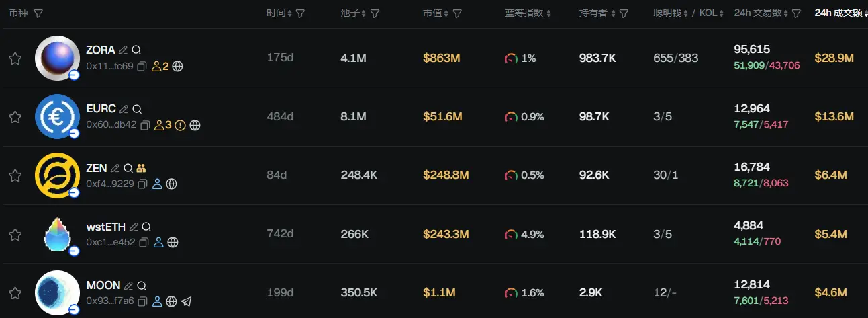
Task: Open the 币种 filter funnel
Action: (38, 13)
